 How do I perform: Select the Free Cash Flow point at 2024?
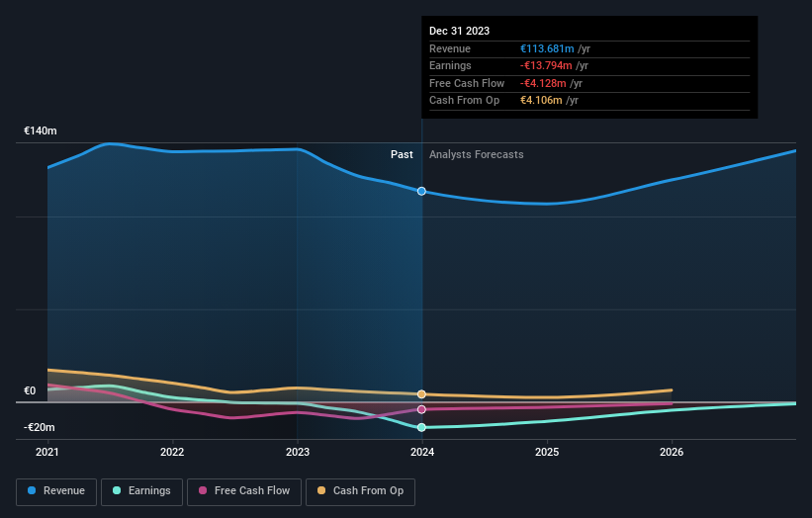click(x=421, y=409)
